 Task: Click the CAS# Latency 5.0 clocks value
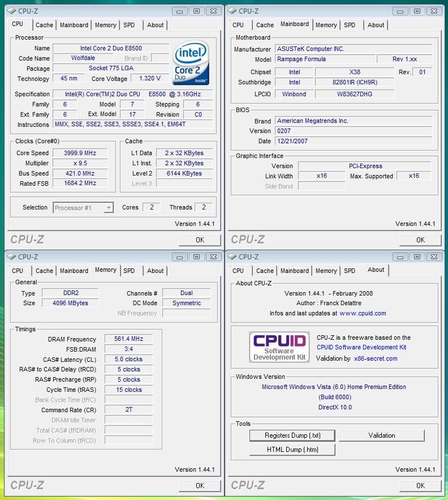tap(129, 359)
